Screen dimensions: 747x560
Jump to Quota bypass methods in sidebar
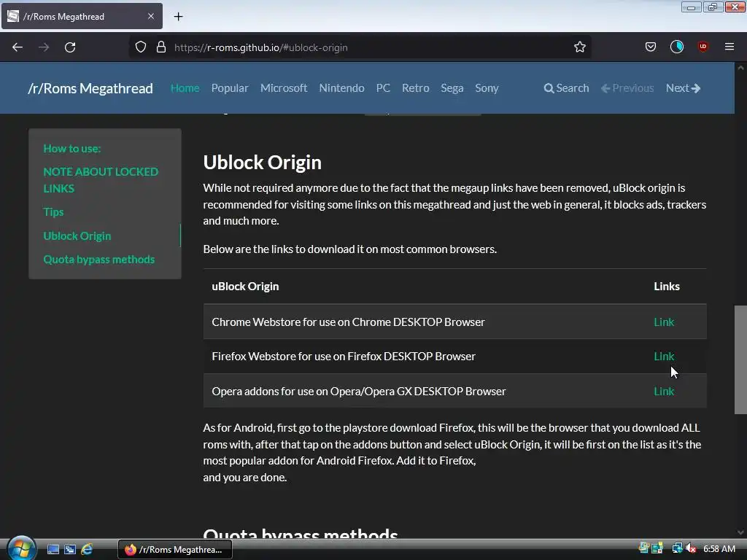pyautogui.click(x=99, y=260)
